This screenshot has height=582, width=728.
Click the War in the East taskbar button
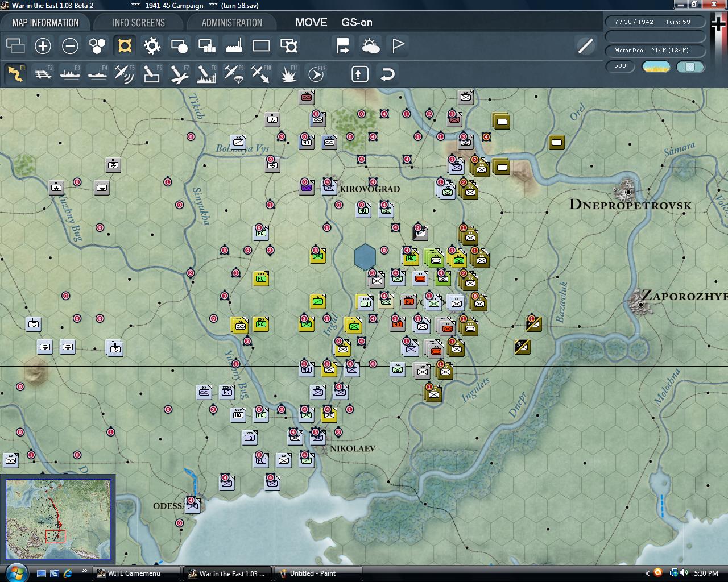click(227, 573)
